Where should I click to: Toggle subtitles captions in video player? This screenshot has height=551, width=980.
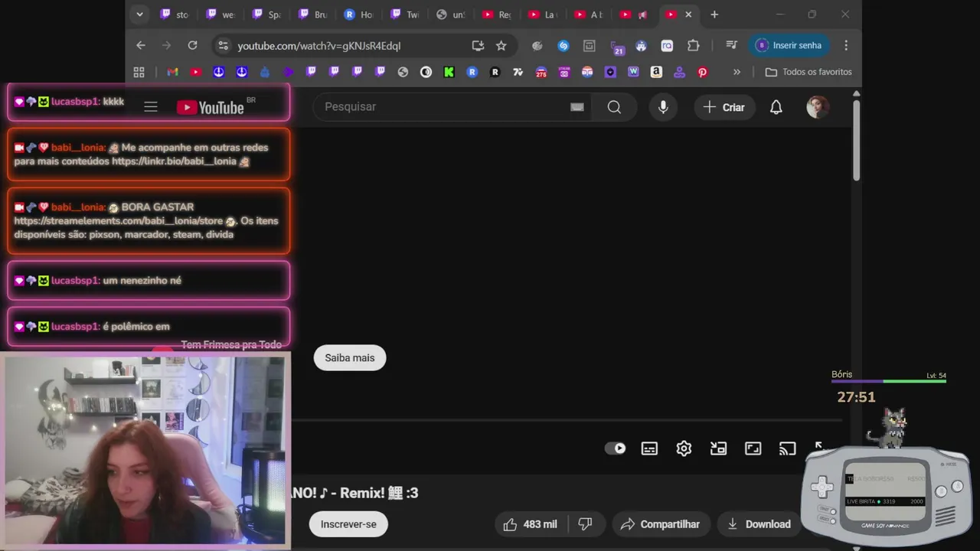(649, 448)
